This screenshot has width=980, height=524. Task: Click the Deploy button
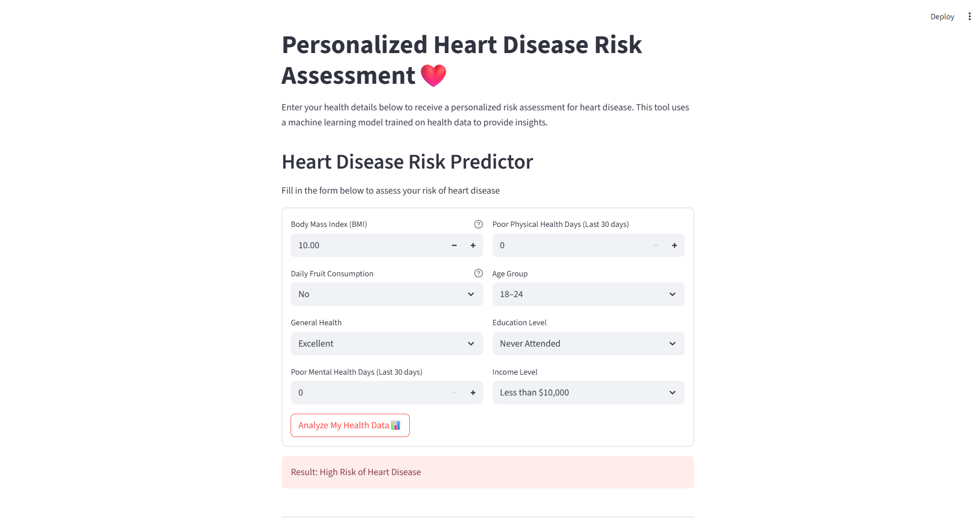(942, 17)
